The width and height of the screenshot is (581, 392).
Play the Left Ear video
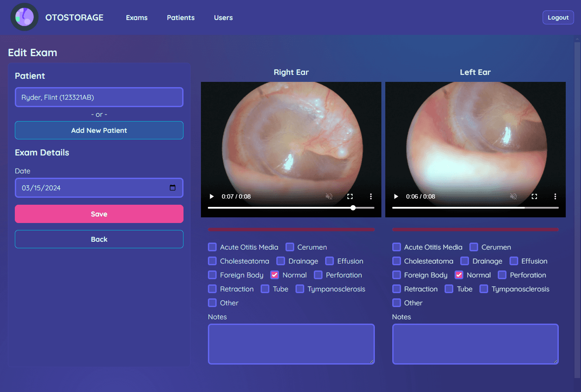tap(396, 196)
